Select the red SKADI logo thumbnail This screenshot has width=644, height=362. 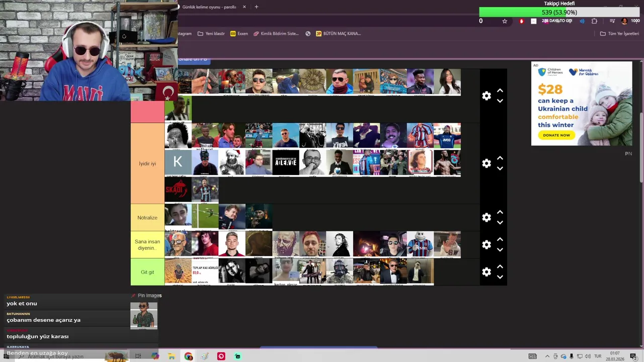tap(178, 190)
